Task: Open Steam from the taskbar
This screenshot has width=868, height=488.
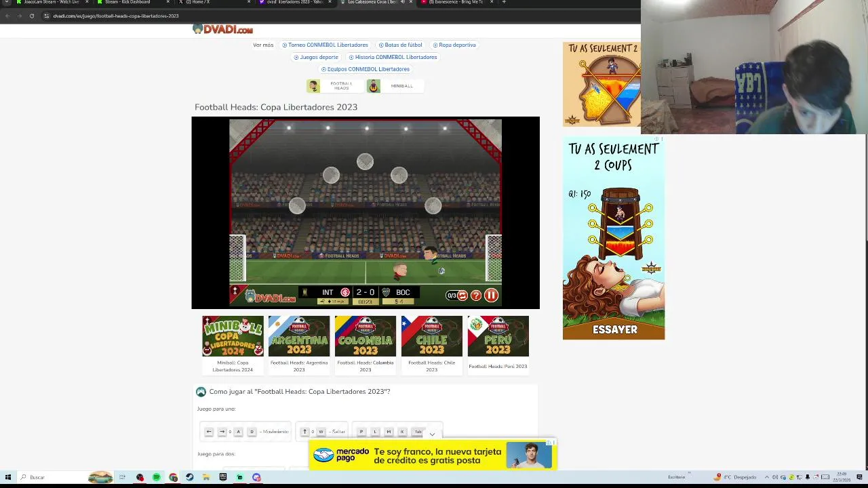Action: pyautogui.click(x=190, y=477)
